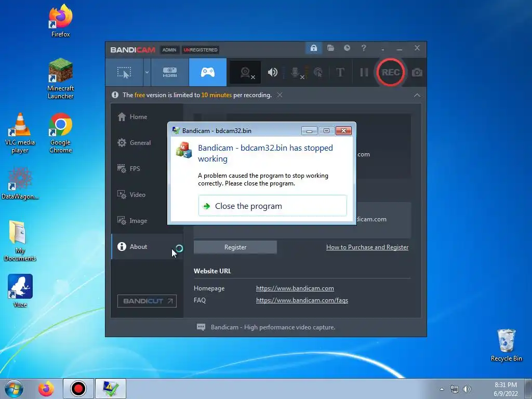Click the Bandicam record taskbar button

78,389
